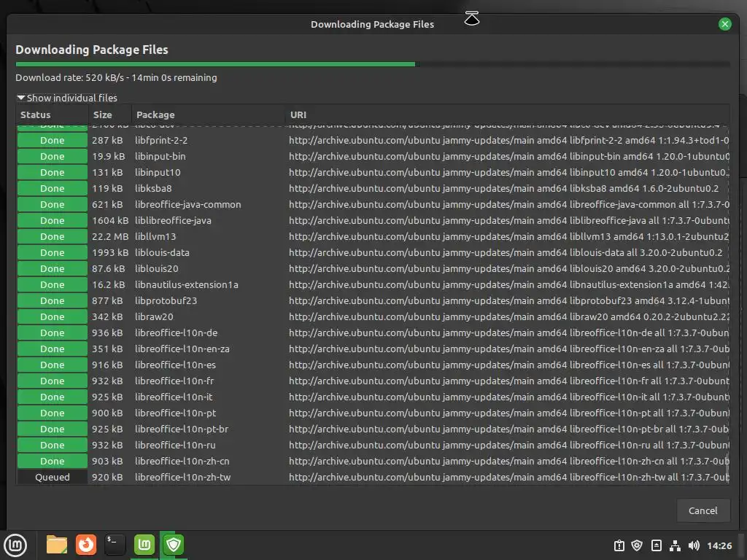Select the libreoffice-l10n-zh-cn package row
747x560 pixels.
coord(373,461)
